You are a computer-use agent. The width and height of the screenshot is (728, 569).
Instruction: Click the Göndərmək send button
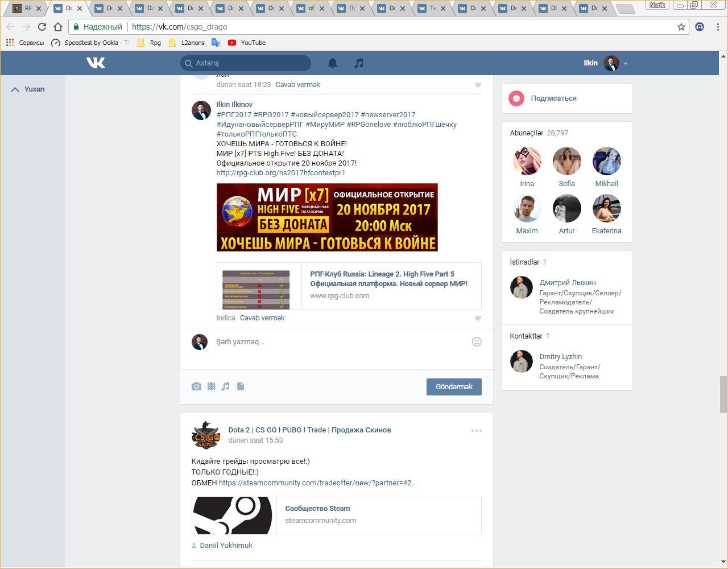(x=454, y=387)
